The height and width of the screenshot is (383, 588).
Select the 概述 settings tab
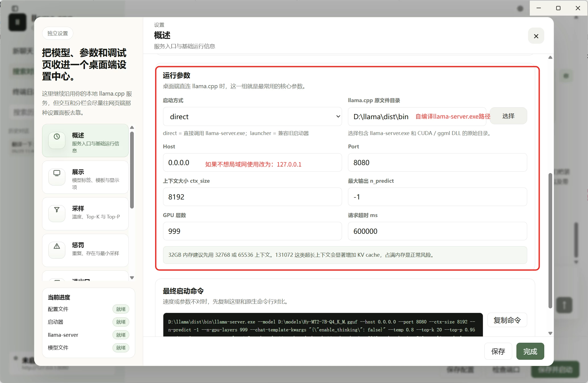tap(85, 140)
